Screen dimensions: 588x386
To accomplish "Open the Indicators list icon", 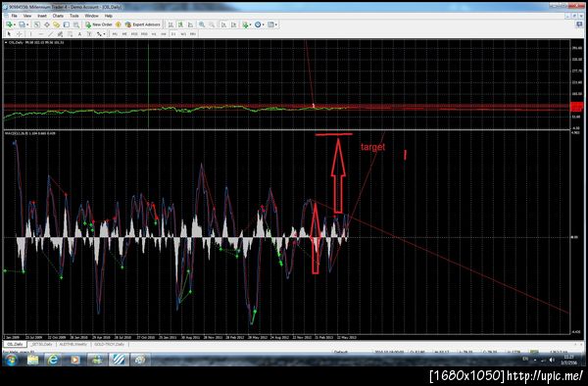I will click(x=245, y=24).
